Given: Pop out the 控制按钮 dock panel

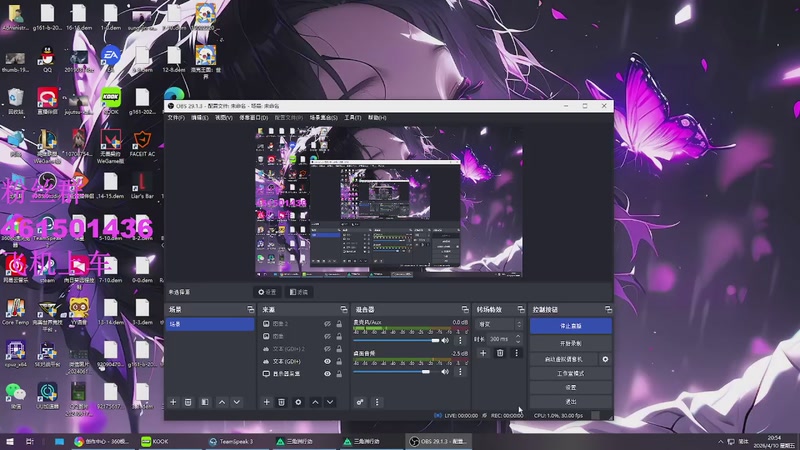Looking at the screenshot, I should [x=608, y=309].
